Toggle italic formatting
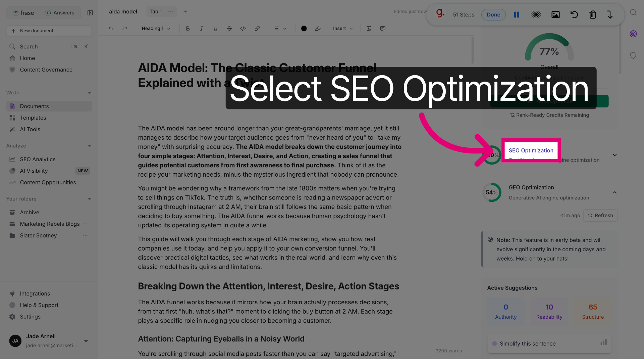644x359 pixels. 202,29
